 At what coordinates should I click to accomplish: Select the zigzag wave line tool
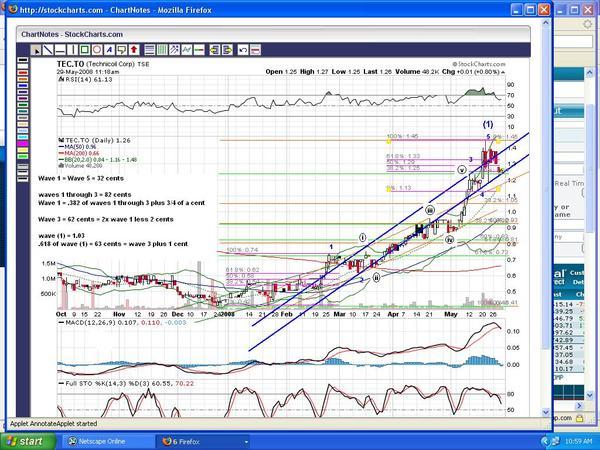186,50
